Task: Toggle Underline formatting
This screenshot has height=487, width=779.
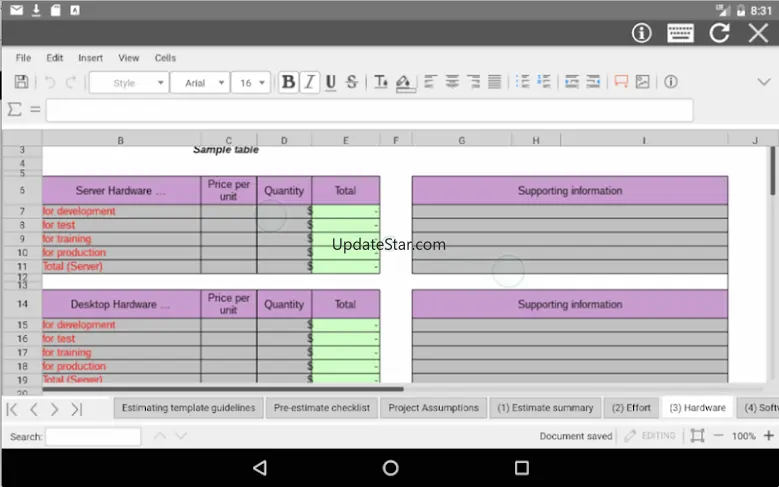Action: pos(331,83)
